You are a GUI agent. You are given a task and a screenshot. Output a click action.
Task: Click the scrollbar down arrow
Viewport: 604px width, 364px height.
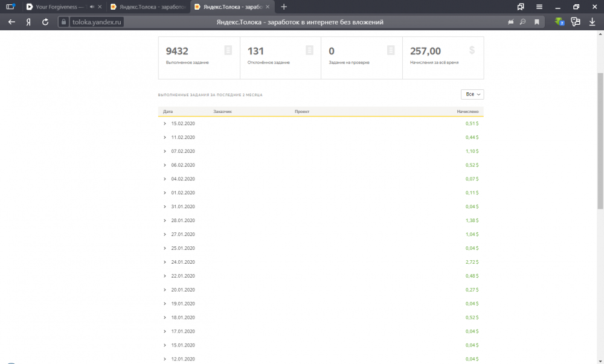(600, 361)
